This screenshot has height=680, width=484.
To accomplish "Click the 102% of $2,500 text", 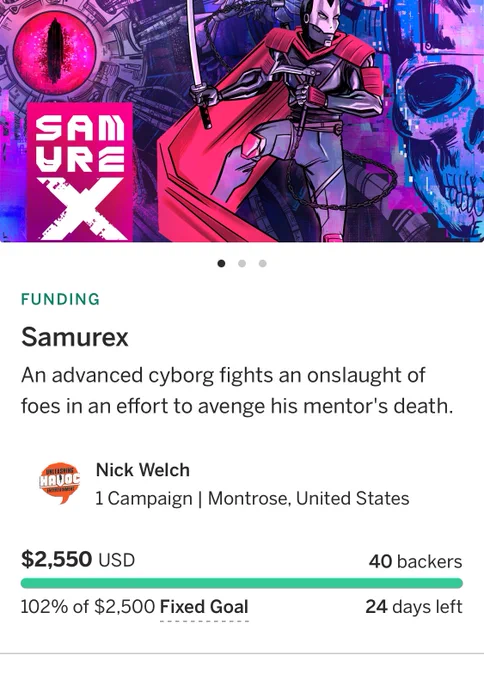I will 88,606.
